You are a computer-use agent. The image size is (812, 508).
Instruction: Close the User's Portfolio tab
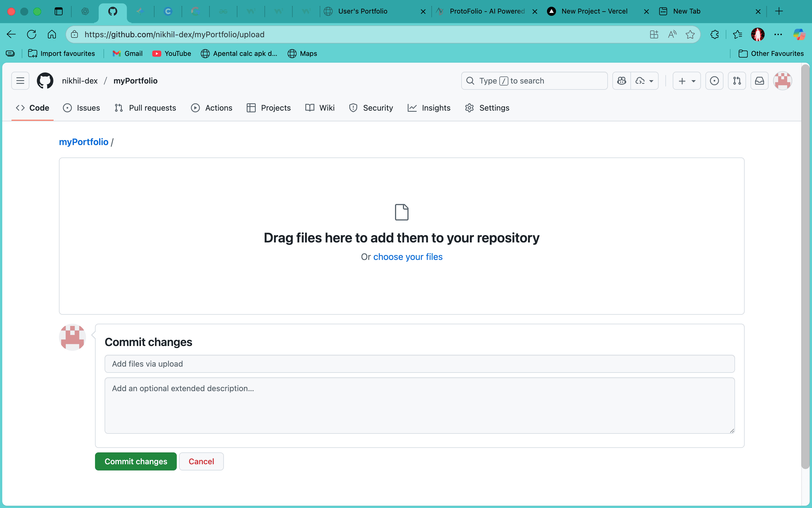pos(423,11)
